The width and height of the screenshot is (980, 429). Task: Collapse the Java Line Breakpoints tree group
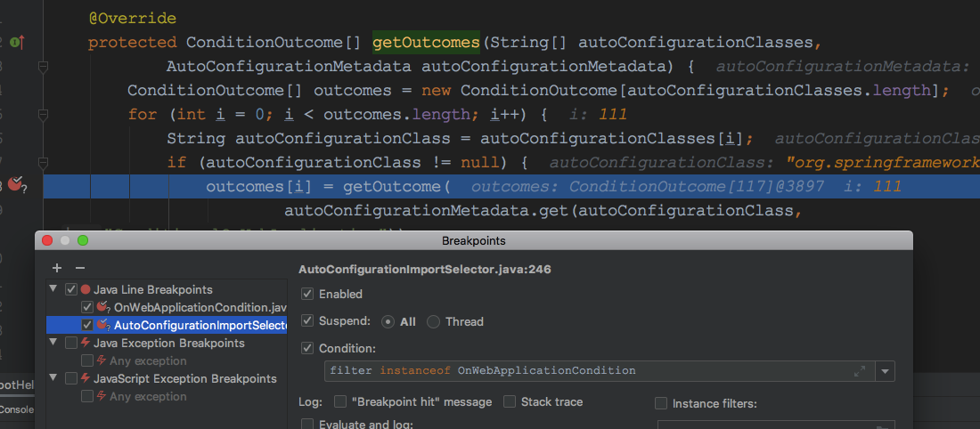tap(53, 290)
